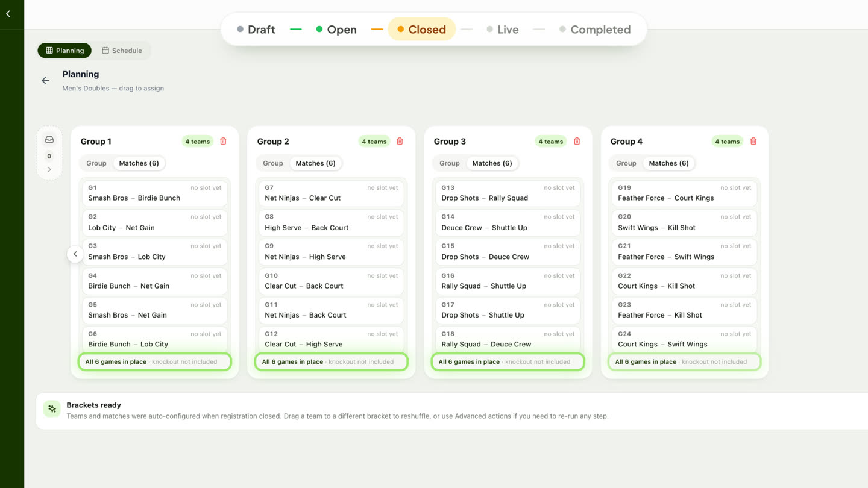The image size is (868, 488).
Task: Click the Brackets ready heading
Action: (93, 405)
